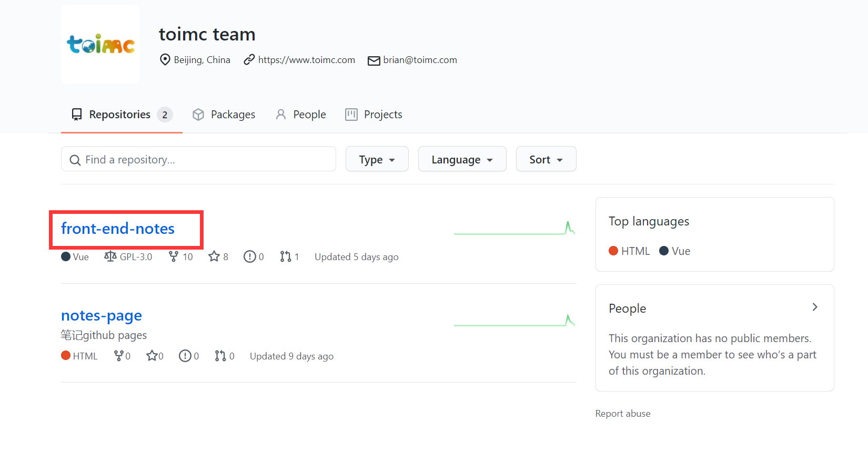Click the repositories count badge showing 2
Viewport: 868px width, 453px height.
tap(165, 115)
